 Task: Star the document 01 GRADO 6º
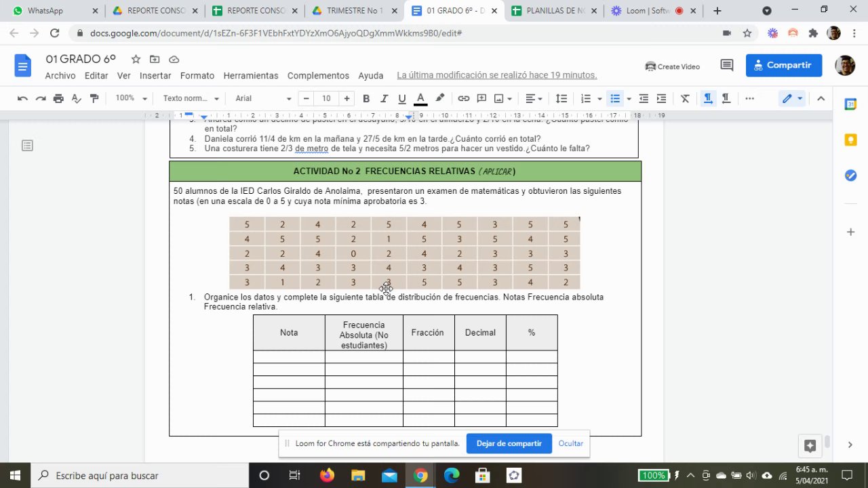point(136,59)
